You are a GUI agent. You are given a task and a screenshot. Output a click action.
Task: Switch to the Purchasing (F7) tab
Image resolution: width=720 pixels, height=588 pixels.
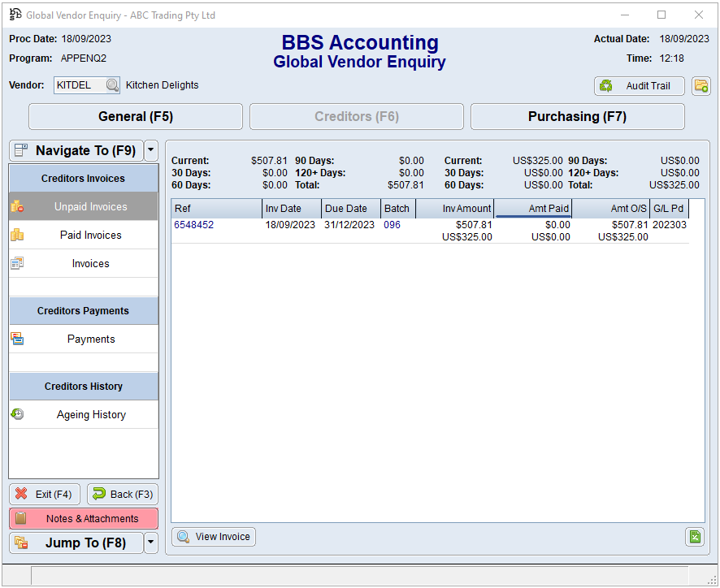pos(577,117)
